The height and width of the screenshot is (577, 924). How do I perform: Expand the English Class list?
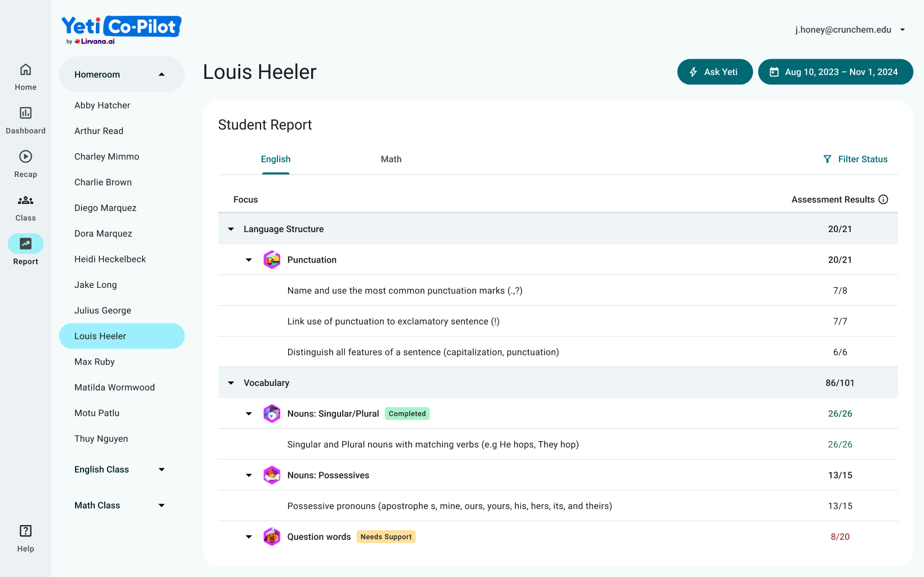[162, 469]
